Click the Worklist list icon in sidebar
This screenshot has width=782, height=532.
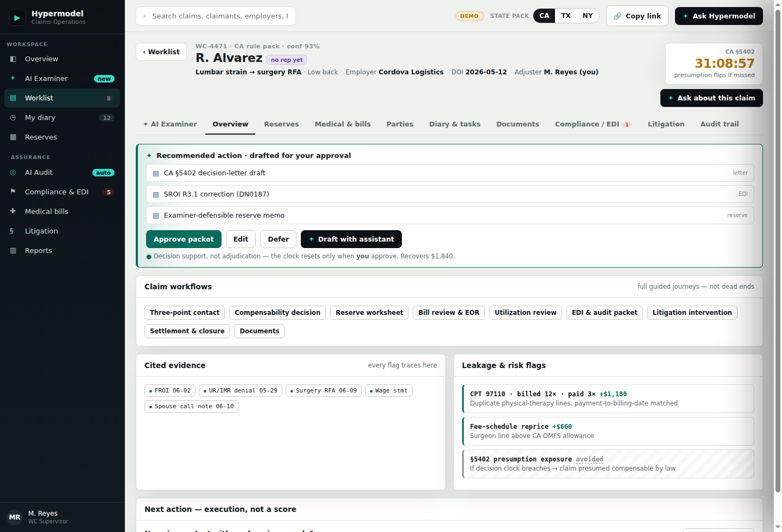[x=13, y=98]
